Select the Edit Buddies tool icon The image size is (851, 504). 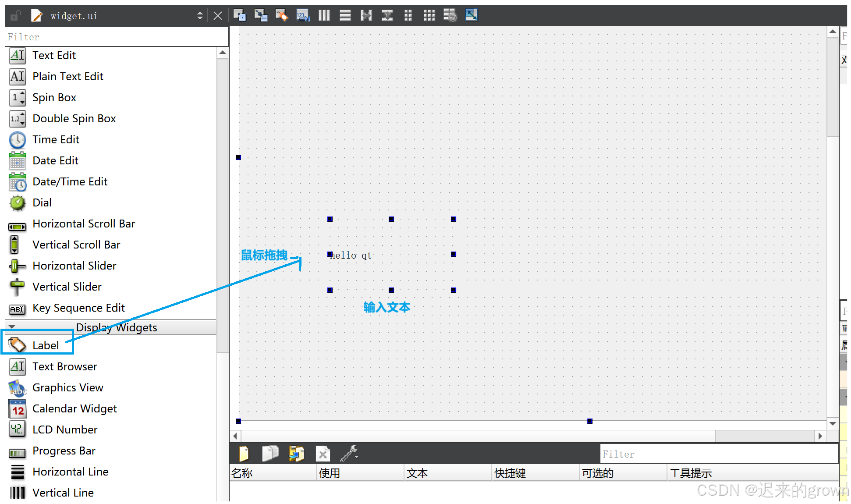click(x=281, y=15)
